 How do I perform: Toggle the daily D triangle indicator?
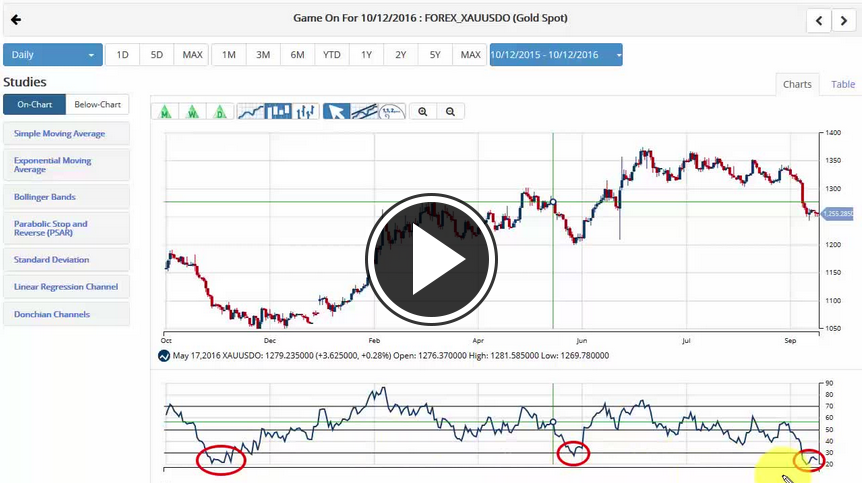point(220,112)
